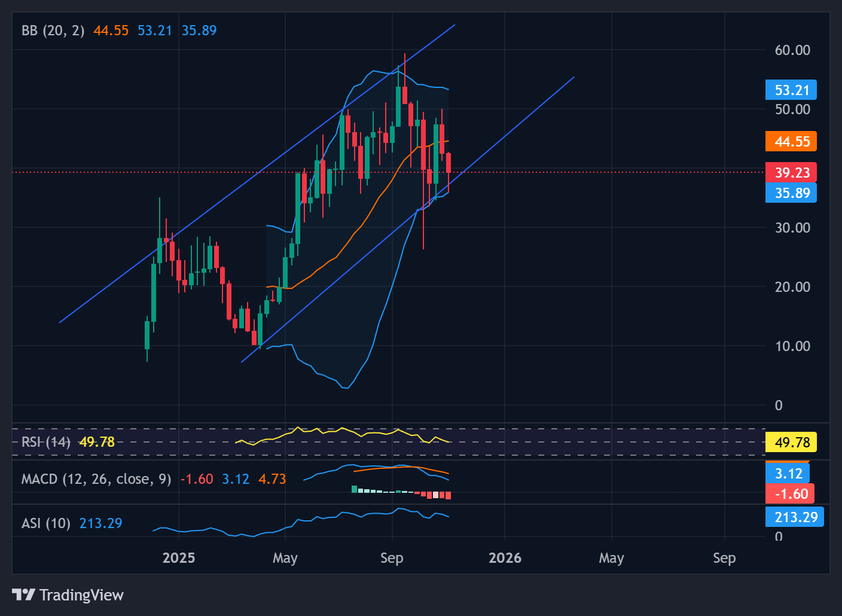Select the 2026 label on the time axis
This screenshot has width=842, height=616.
(x=505, y=557)
